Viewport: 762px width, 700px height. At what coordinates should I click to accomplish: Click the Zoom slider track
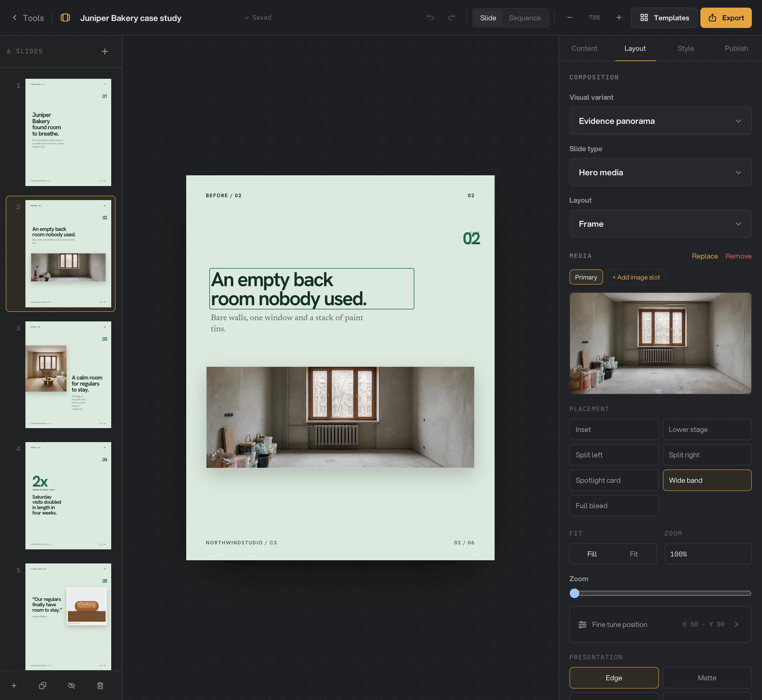pyautogui.click(x=660, y=594)
